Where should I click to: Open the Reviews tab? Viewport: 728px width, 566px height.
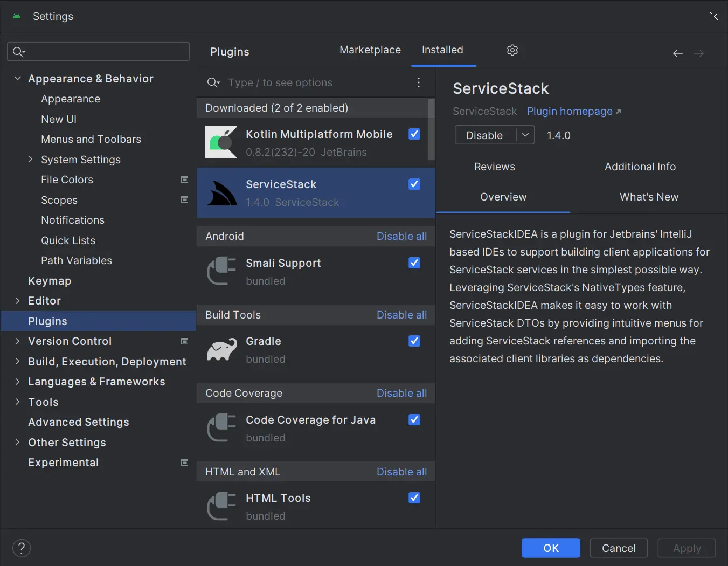click(x=495, y=167)
